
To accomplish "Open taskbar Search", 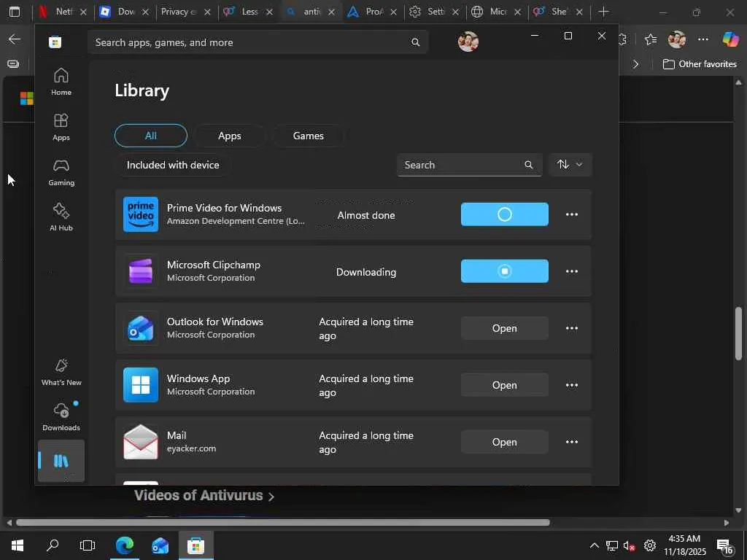I will coord(53,545).
